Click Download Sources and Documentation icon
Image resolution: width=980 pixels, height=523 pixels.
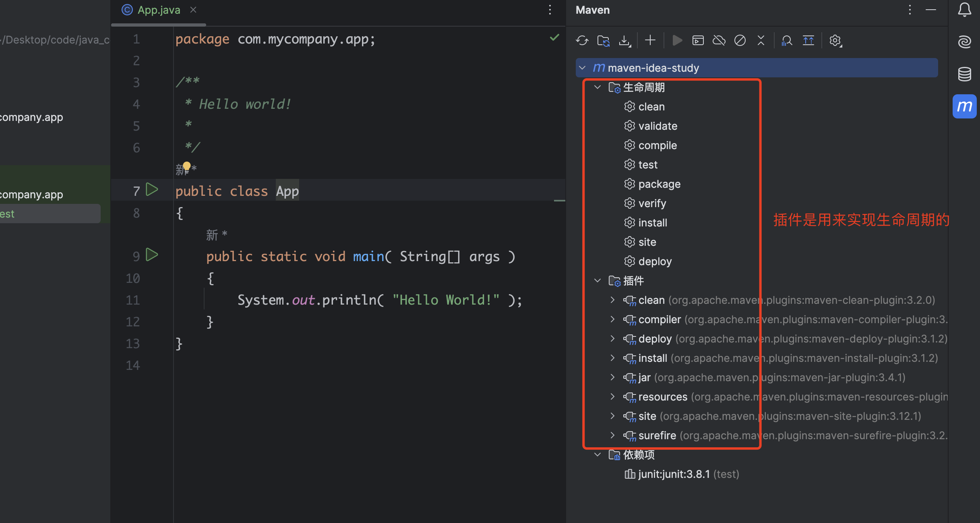624,41
